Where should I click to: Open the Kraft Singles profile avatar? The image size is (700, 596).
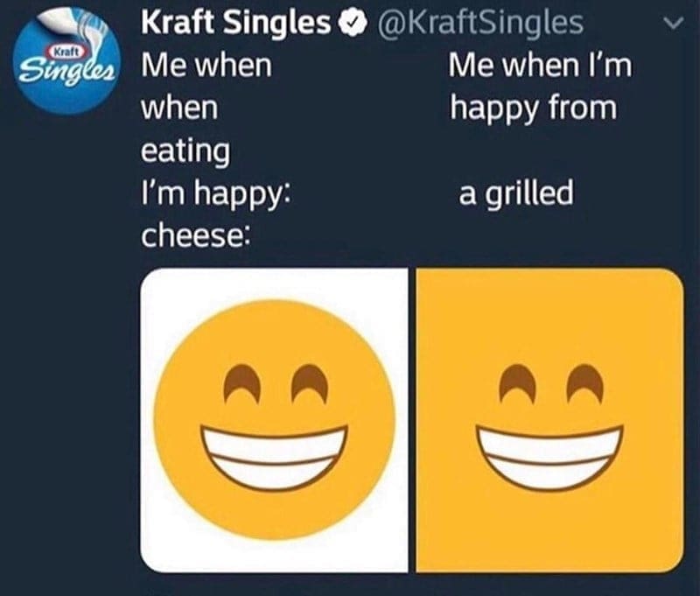(x=69, y=69)
